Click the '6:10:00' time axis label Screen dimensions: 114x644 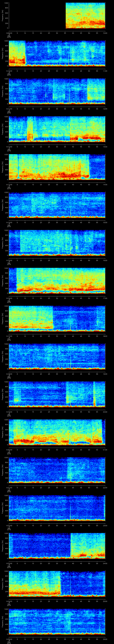coord(9,71)
